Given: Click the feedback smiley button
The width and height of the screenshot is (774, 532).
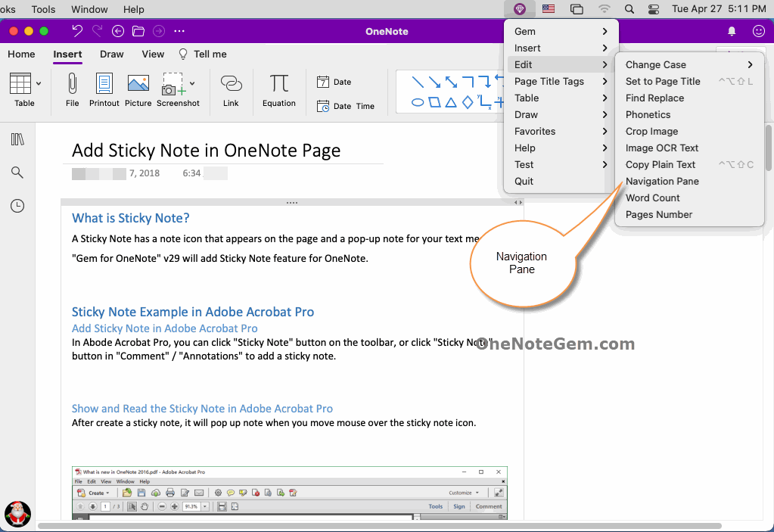Looking at the screenshot, I should [757, 31].
